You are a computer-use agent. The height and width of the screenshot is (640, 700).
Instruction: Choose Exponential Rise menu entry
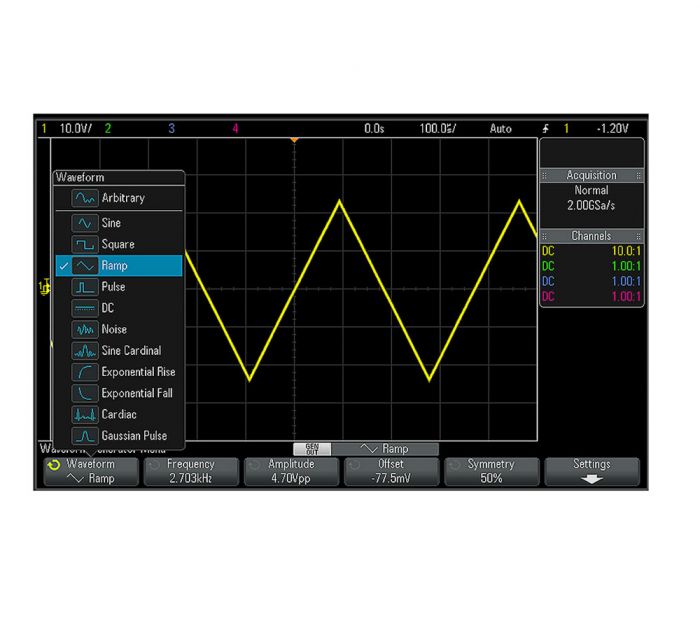click(137, 372)
